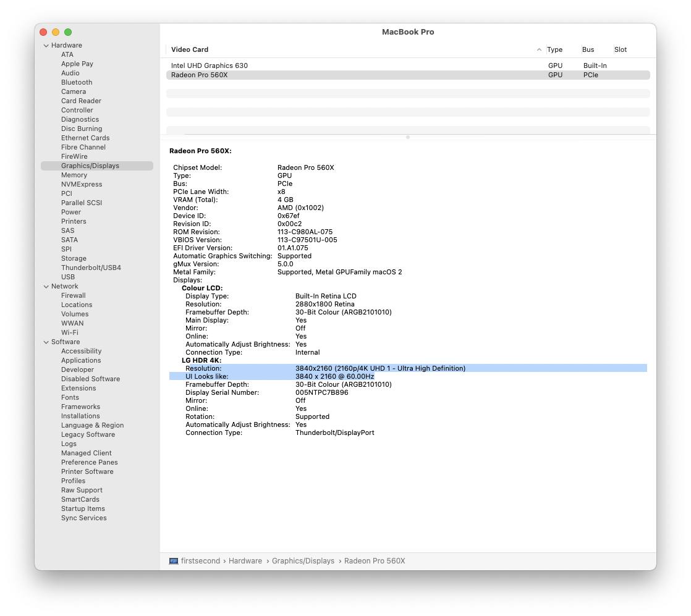This screenshot has width=691, height=616.
Task: Collapse the Network section in sidebar
Action: (46, 287)
